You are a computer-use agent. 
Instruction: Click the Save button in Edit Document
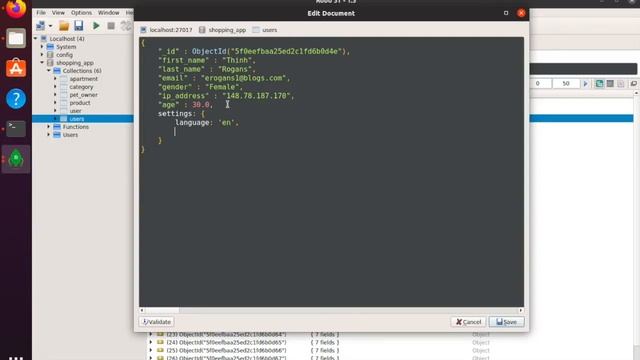[x=507, y=322]
